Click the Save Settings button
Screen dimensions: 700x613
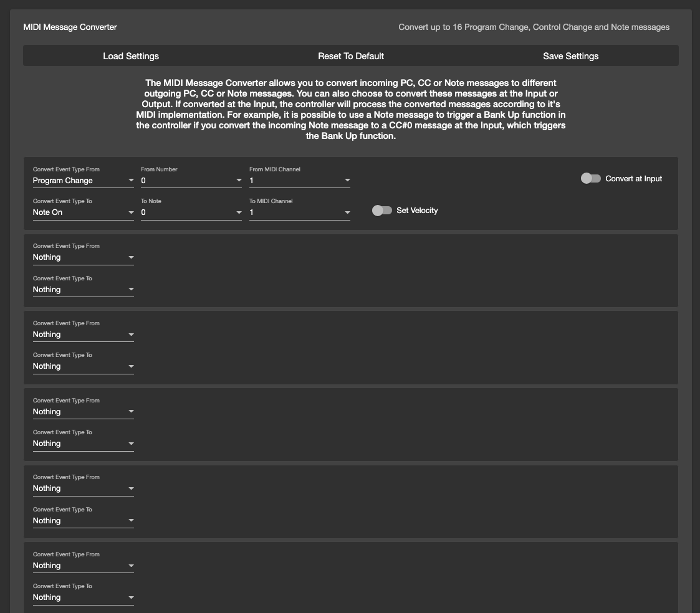pyautogui.click(x=570, y=56)
